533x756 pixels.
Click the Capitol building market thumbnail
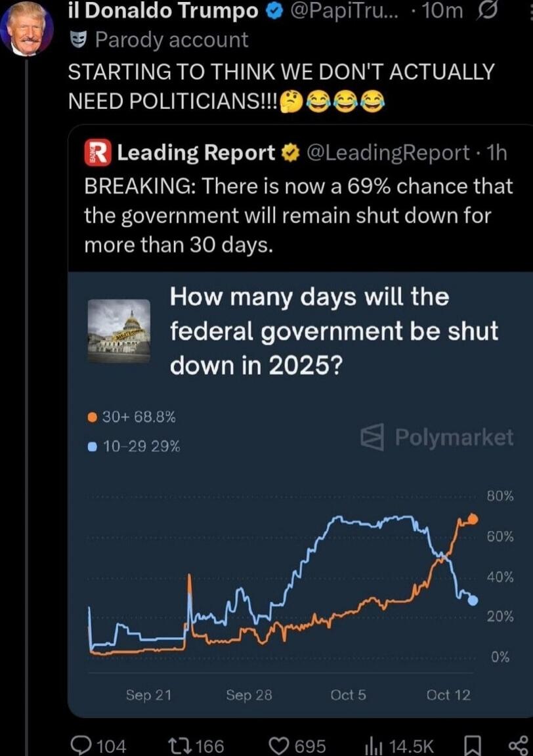pos(119,331)
